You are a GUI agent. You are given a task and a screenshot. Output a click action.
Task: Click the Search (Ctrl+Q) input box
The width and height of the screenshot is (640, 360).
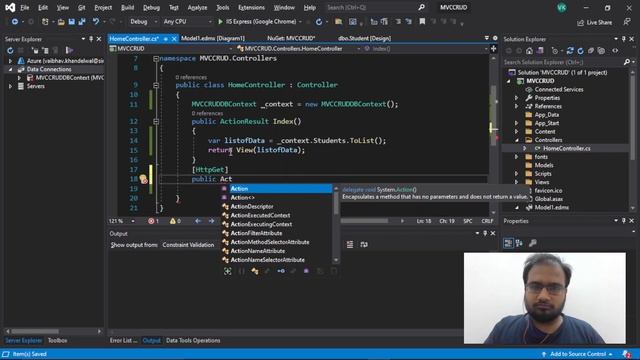tap(376, 7)
